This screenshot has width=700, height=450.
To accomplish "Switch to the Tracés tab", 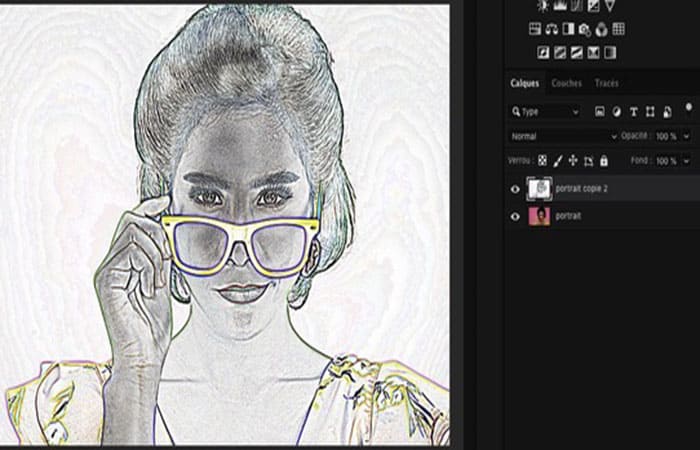I will [x=606, y=83].
